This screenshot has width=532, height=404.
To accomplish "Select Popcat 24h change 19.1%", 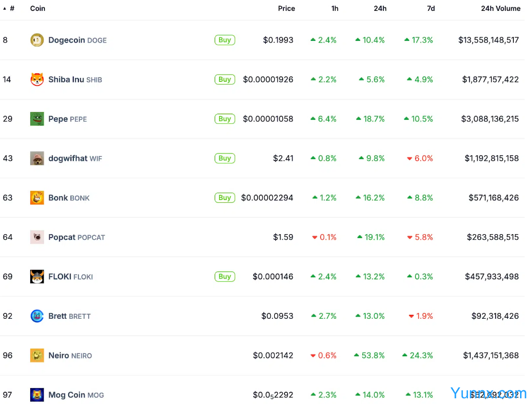I will 371,237.
